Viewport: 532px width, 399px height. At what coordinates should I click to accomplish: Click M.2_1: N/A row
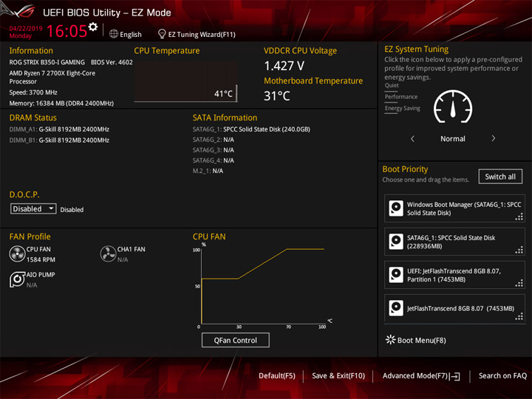click(x=208, y=171)
